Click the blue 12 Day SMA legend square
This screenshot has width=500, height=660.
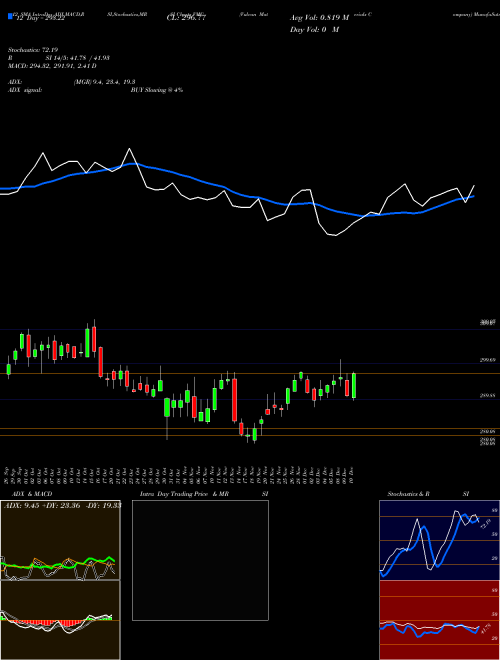[x=10, y=17]
